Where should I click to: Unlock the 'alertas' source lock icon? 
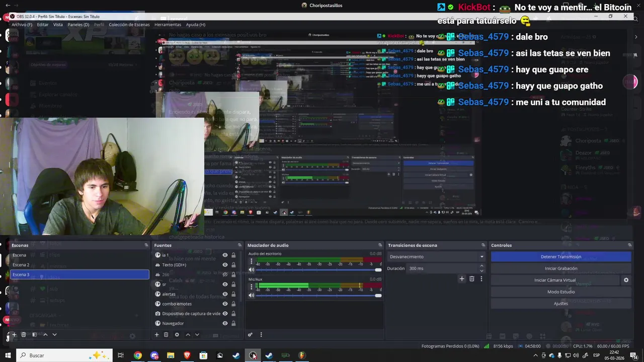click(x=233, y=294)
